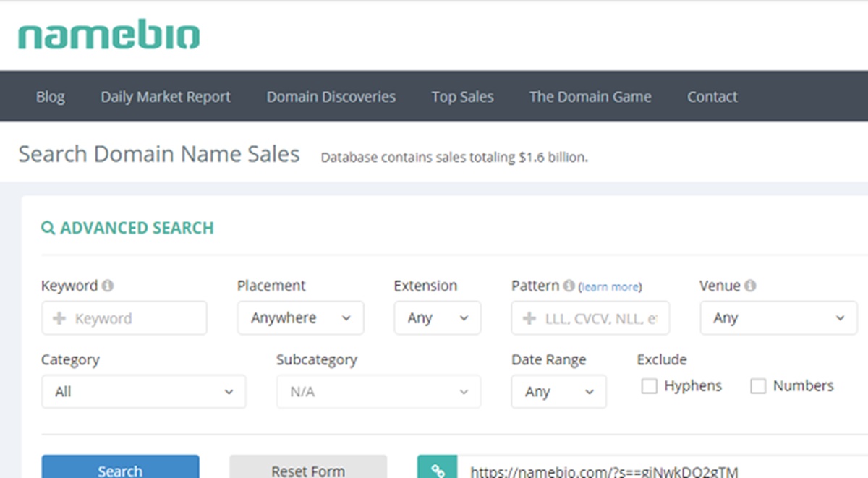
Task: Expand the Extension dropdown
Action: (437, 318)
